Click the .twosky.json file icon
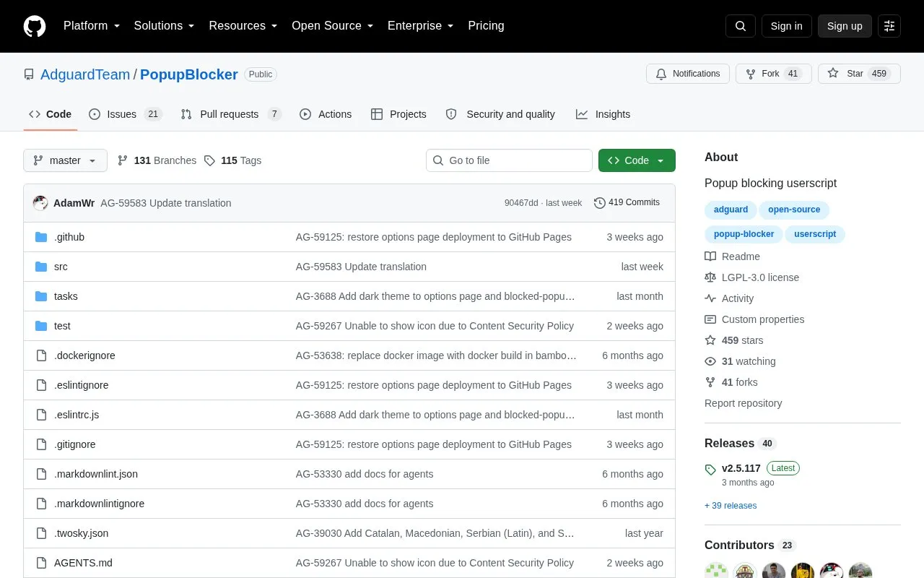The image size is (924, 578). coord(41,533)
